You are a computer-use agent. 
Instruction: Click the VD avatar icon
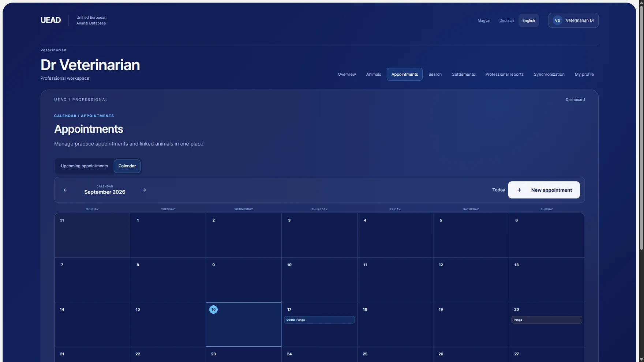tap(557, 20)
